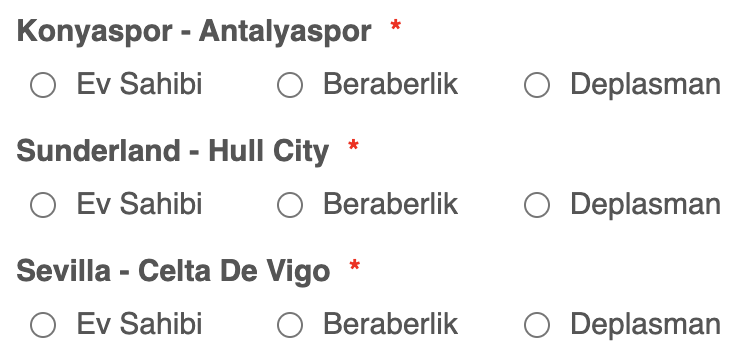The image size is (756, 362).
Task: Click the Deplasman label text under Sevilla match
Action: [x=646, y=324]
